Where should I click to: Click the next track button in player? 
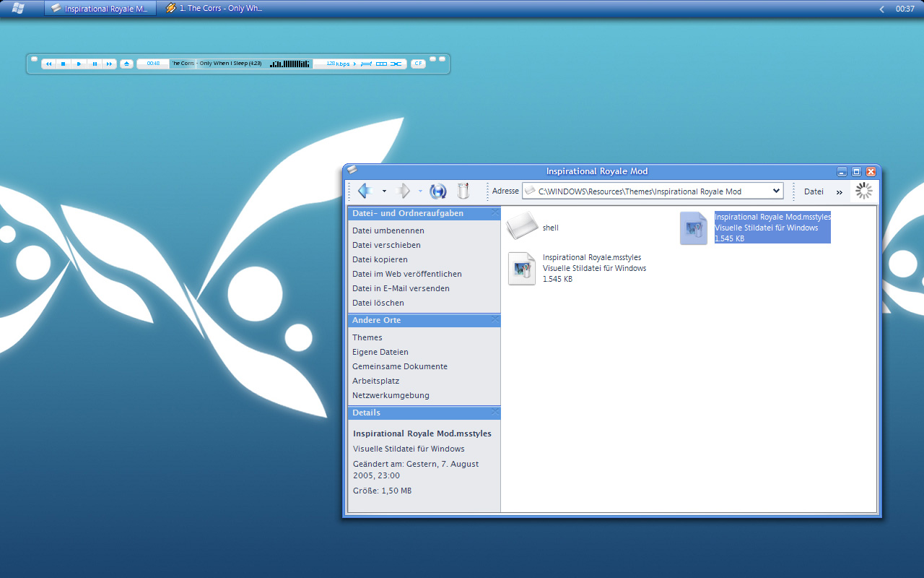(x=109, y=64)
